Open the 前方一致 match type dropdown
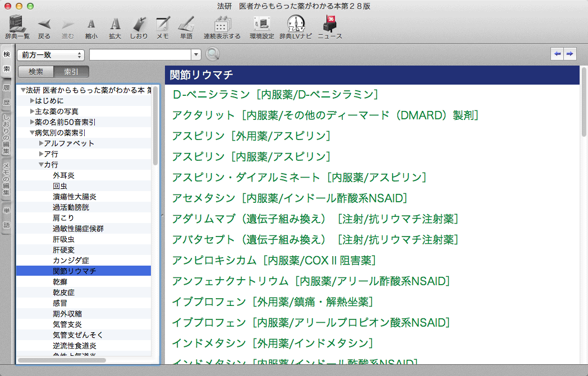Screen dimensions: 588x376 (51, 55)
